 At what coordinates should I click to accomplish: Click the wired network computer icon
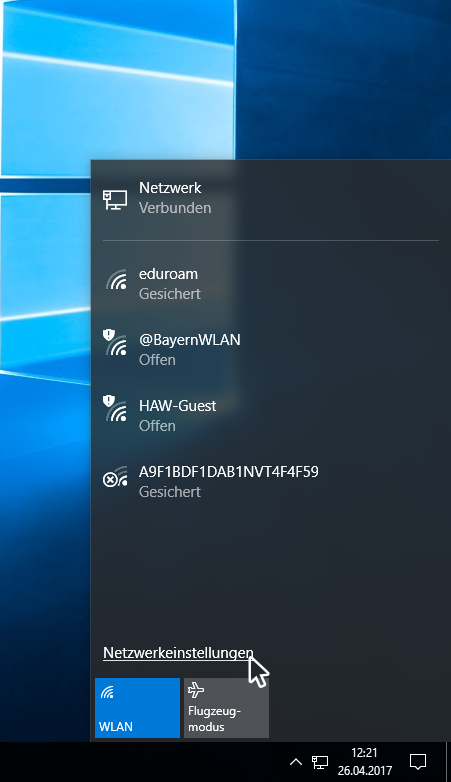click(x=115, y=199)
